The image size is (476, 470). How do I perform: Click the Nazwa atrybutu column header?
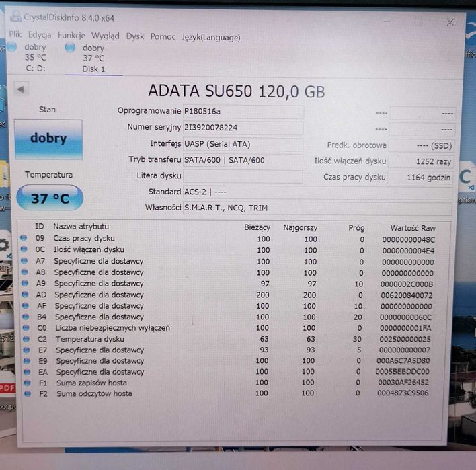click(81, 227)
